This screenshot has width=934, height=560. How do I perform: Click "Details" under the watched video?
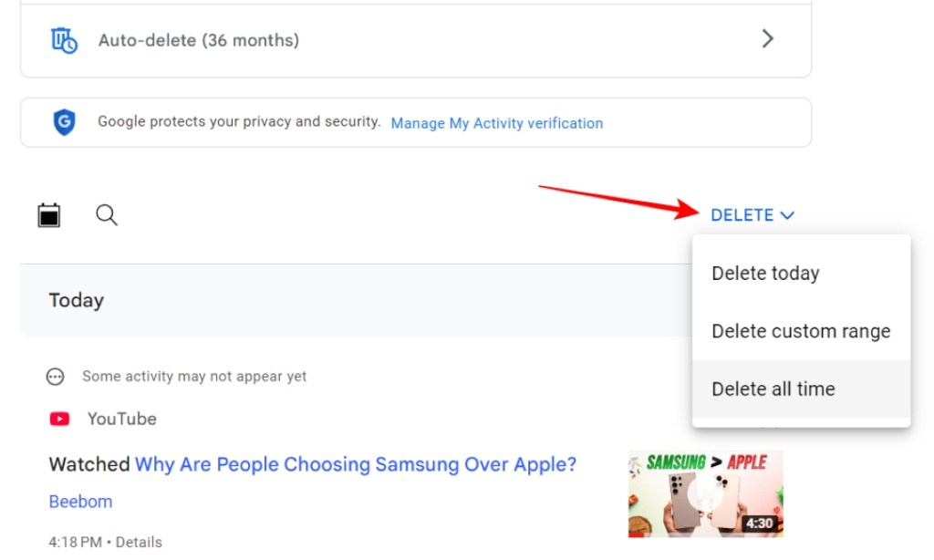[139, 542]
